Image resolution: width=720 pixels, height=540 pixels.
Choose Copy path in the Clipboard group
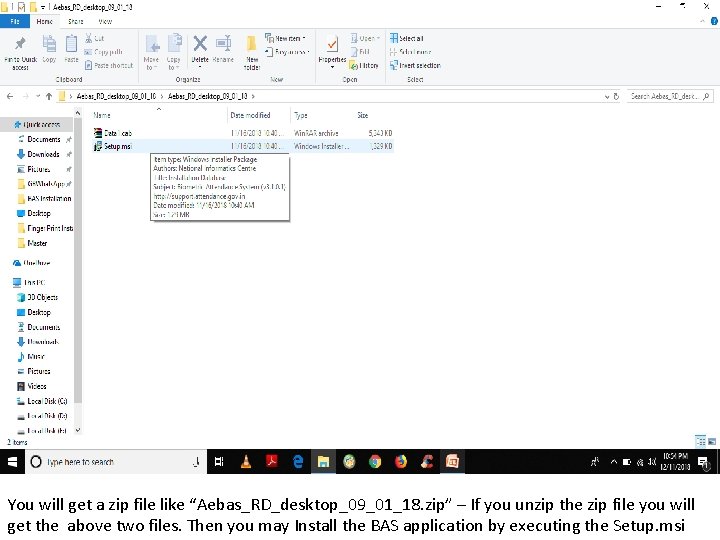pos(104,52)
